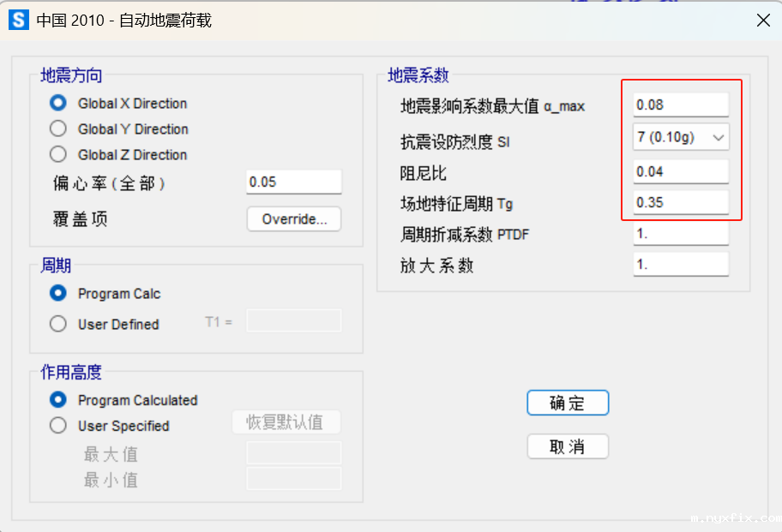The width and height of the screenshot is (782, 532).
Task: Click the α_max value field showing 0.08
Action: (680, 104)
